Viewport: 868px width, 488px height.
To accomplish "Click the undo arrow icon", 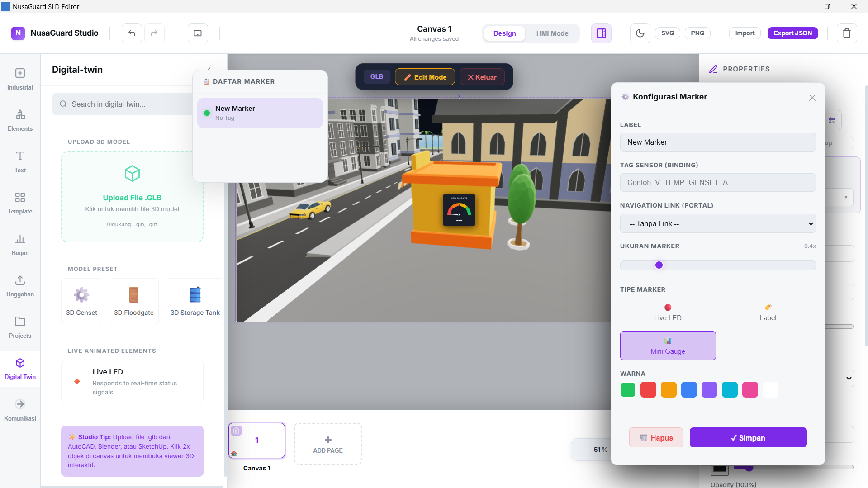I will [x=132, y=33].
